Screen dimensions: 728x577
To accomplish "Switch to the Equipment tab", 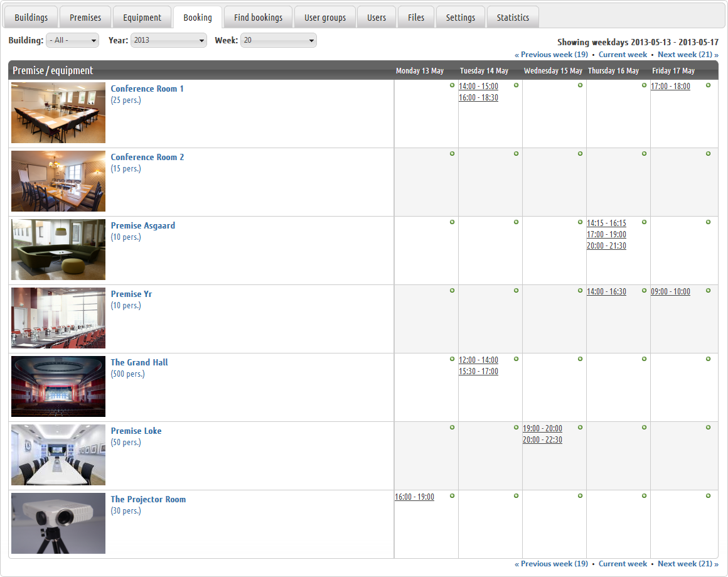I will (x=142, y=17).
